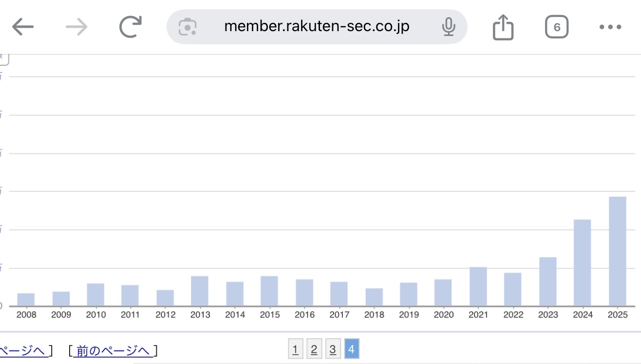Select the 2025 bar in the chart
Screen dimensions: 641x364
[617, 251]
